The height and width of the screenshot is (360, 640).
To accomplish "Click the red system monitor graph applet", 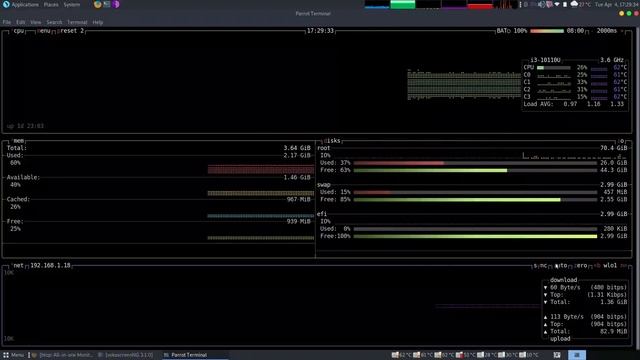I will click(480, 4).
